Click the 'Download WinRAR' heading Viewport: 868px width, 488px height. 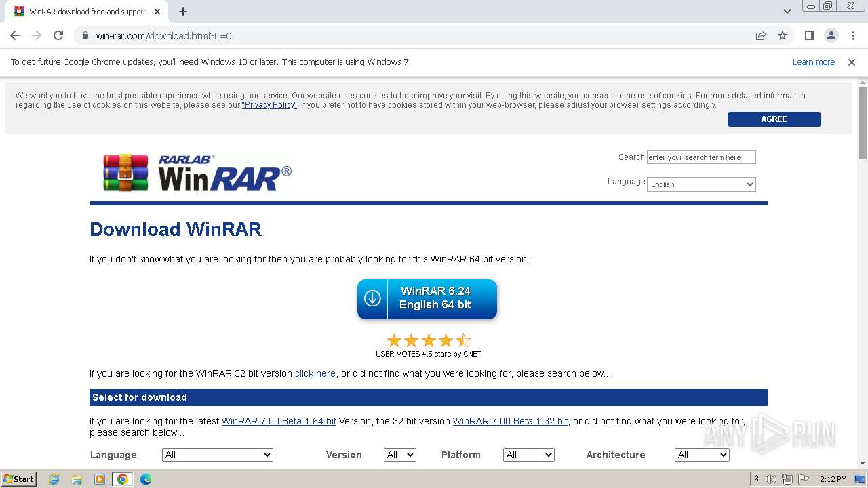click(176, 229)
